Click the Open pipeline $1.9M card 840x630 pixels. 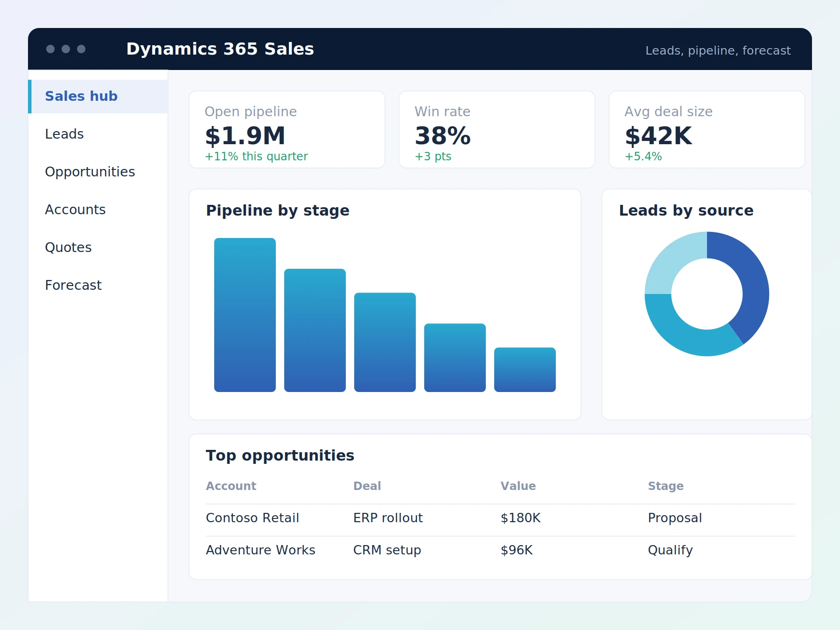[287, 129]
